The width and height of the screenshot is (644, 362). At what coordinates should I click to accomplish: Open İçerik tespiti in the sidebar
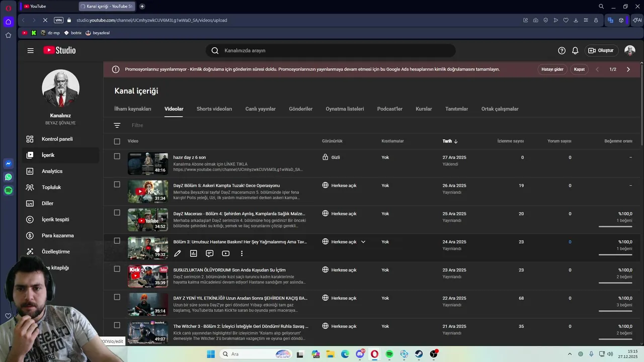pyautogui.click(x=60, y=219)
